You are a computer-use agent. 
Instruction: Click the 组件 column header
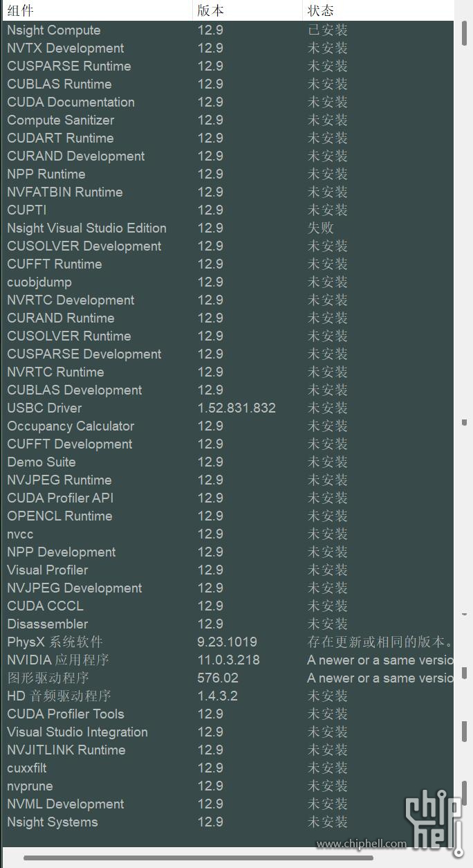tap(97, 10)
